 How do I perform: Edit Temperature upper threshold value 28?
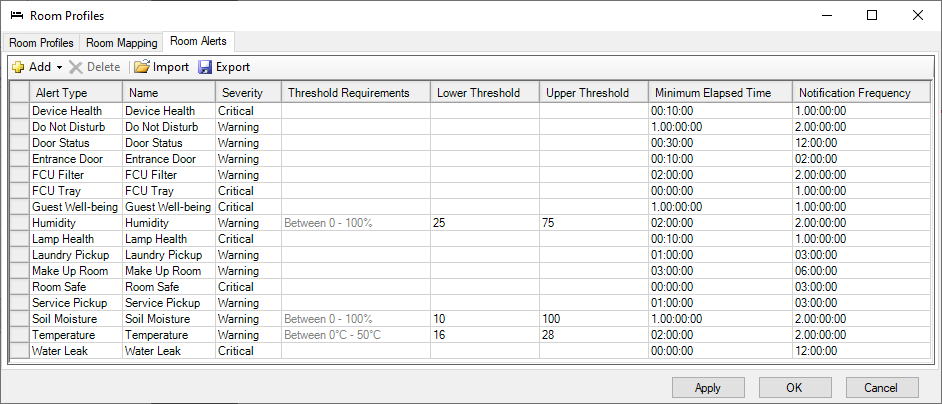click(x=593, y=335)
